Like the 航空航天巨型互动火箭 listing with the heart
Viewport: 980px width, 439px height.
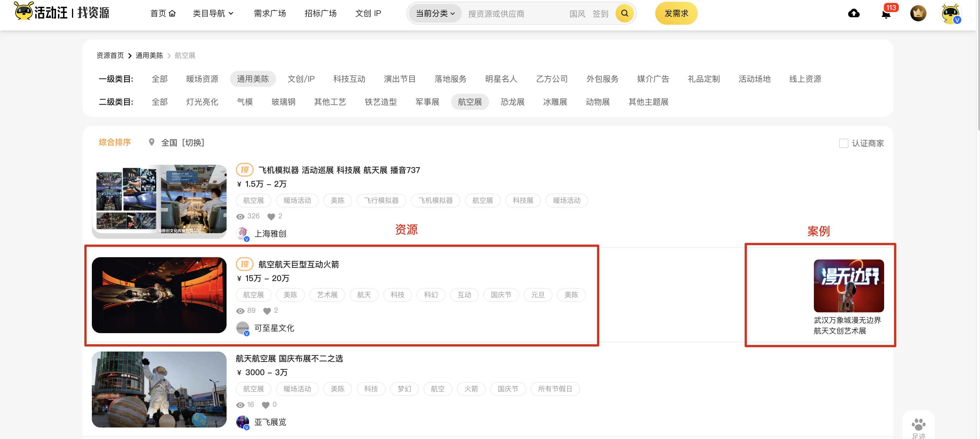[x=267, y=311]
